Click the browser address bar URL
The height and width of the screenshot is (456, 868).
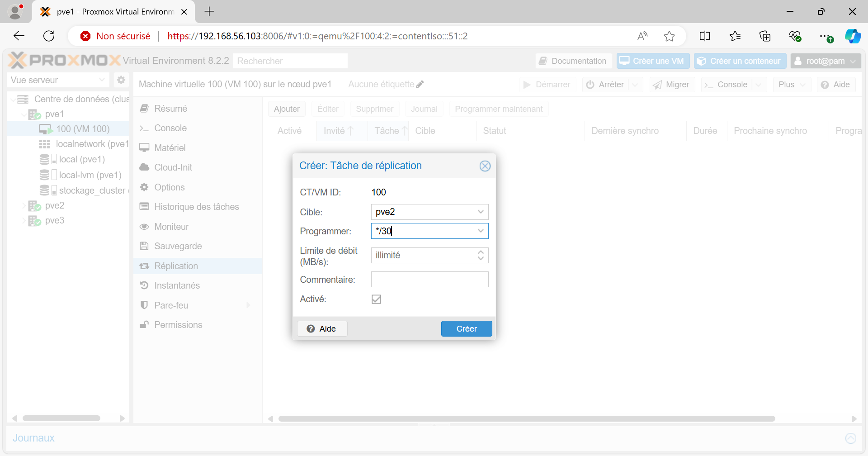click(317, 36)
